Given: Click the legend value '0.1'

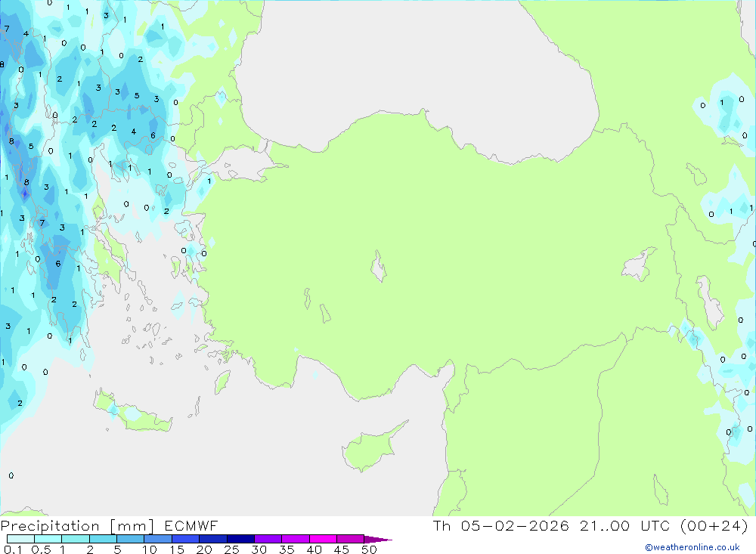Looking at the screenshot, I should 13,549.
